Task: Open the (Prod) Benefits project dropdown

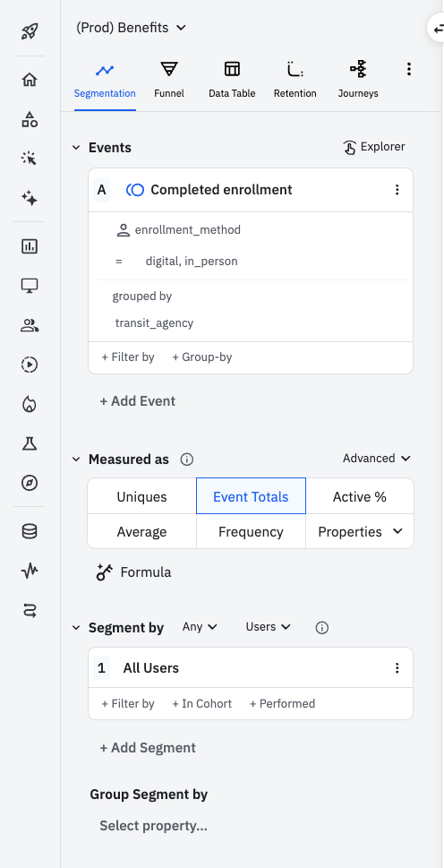Action: 131,28
